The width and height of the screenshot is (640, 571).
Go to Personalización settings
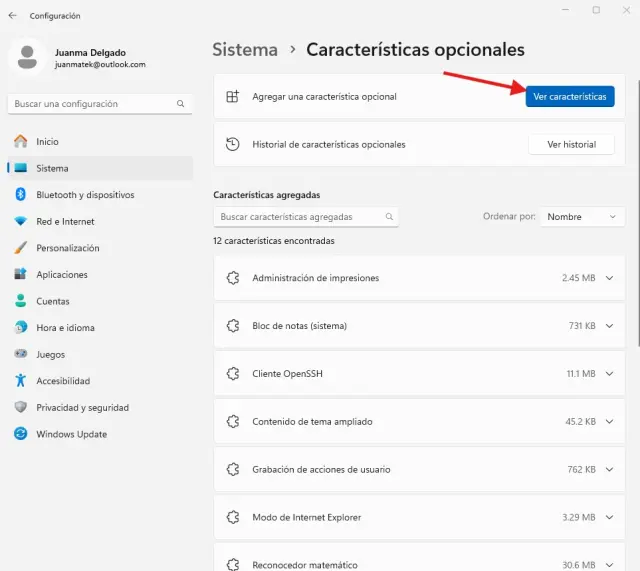68,248
